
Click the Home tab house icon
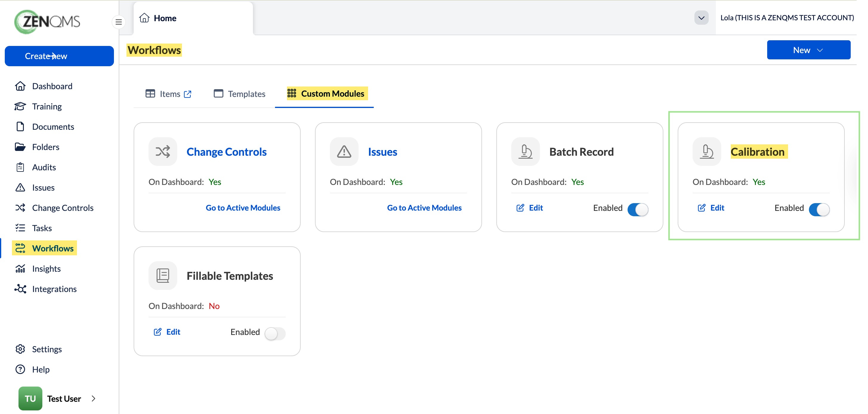[144, 18]
